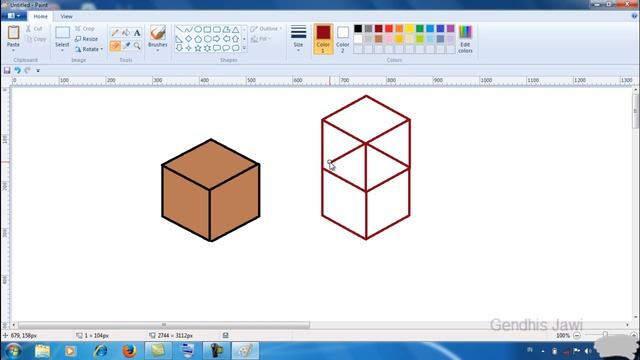Choose the Six-point star shape

coord(207,48)
